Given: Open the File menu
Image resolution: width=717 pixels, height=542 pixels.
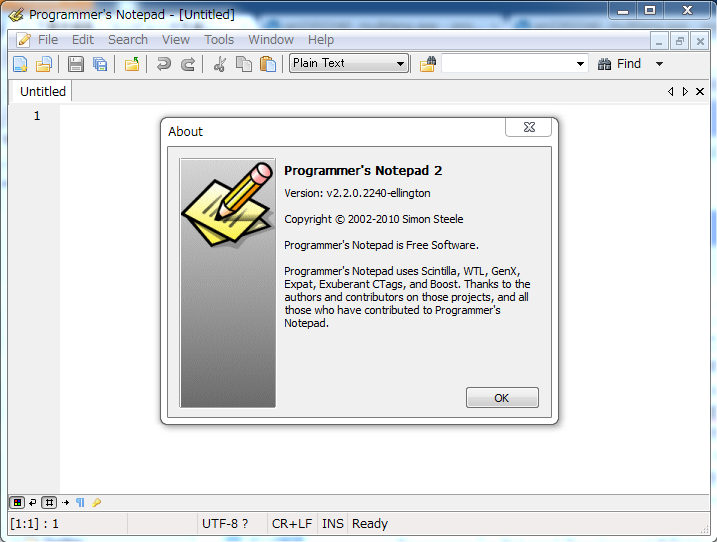Looking at the screenshot, I should pyautogui.click(x=48, y=40).
